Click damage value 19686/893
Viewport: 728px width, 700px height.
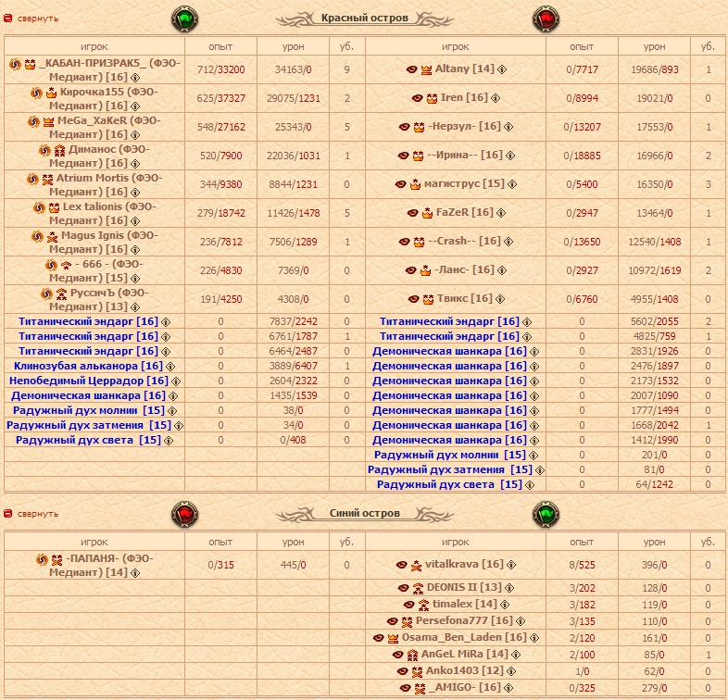coord(654,69)
